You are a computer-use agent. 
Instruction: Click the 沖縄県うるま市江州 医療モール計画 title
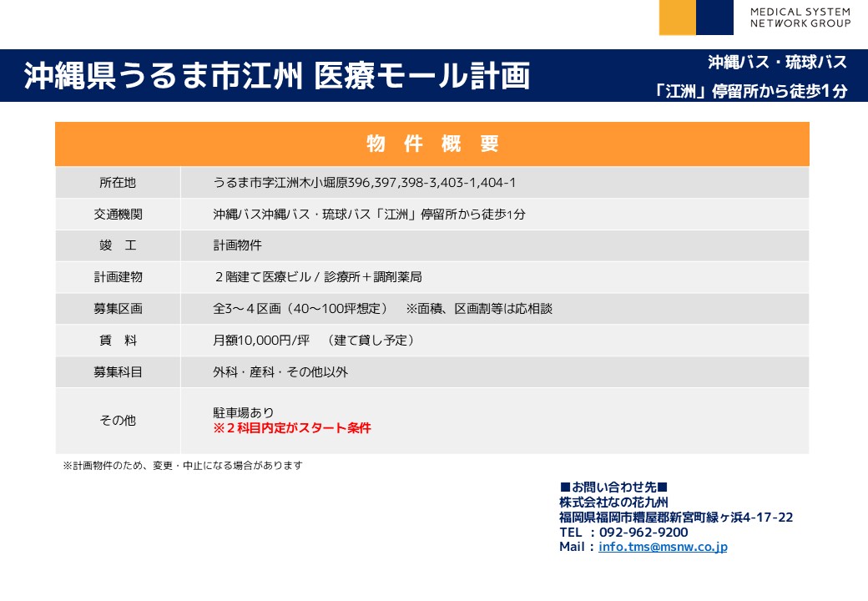click(x=276, y=76)
